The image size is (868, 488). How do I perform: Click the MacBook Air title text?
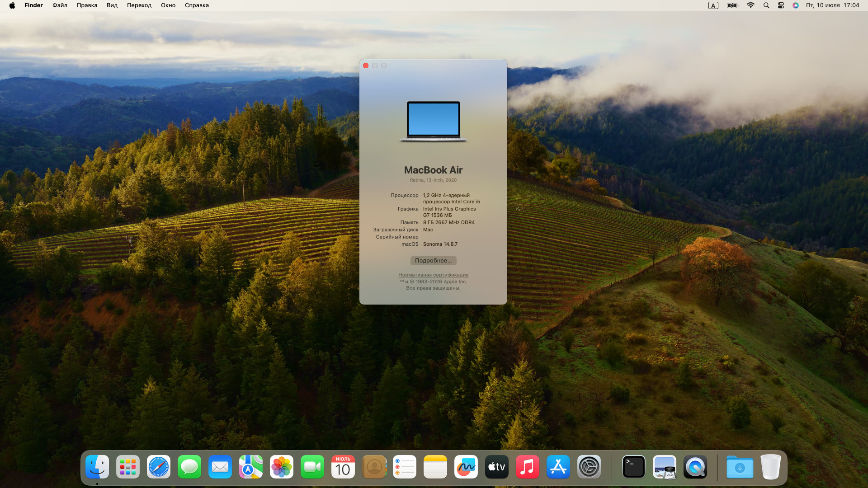(x=433, y=170)
